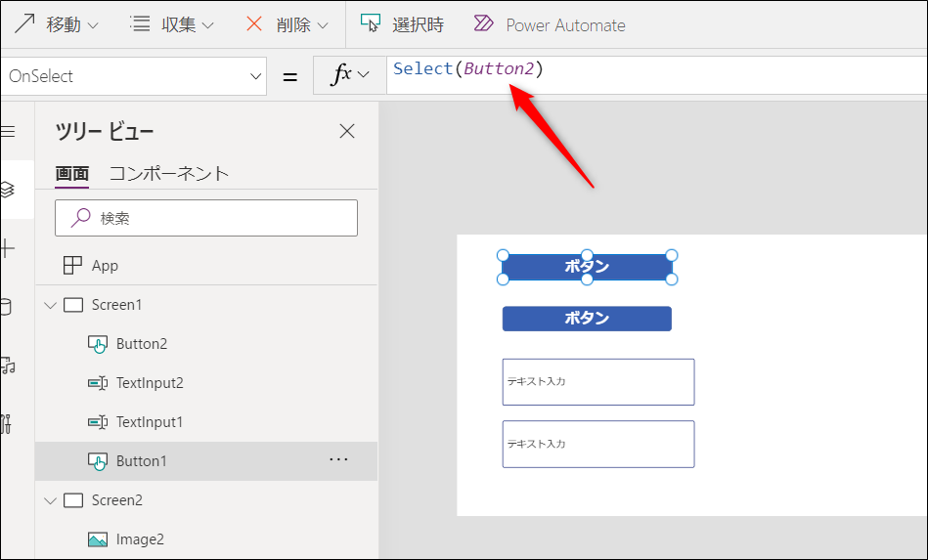Click the Image2 picture icon
The height and width of the screenshot is (560, 928).
pos(98,539)
